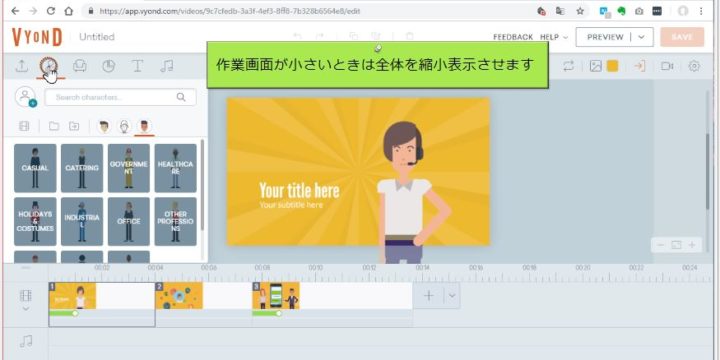The width and height of the screenshot is (720, 360).
Task: Click the search magnifier icon
Action: pyautogui.click(x=181, y=97)
